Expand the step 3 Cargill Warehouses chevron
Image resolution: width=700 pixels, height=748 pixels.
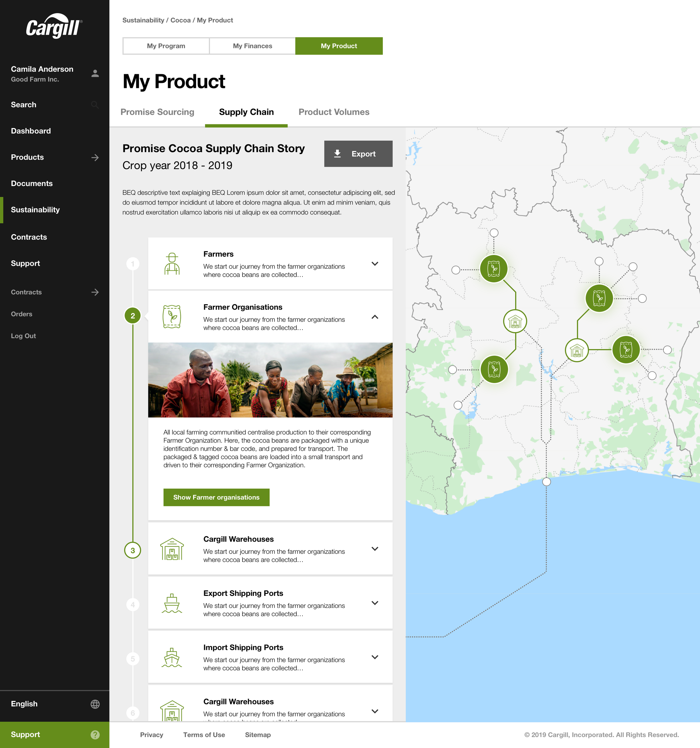(375, 549)
